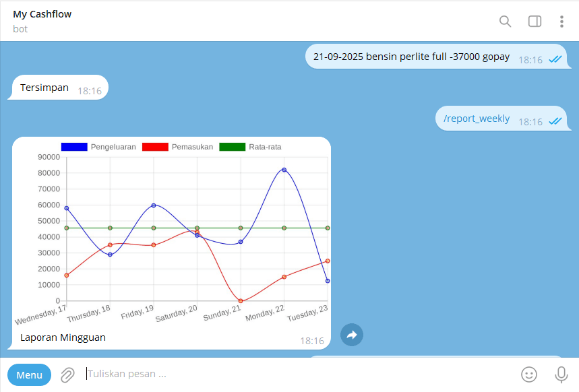Click the green Rata-rata legend swatch
Image resolution: width=579 pixels, height=392 pixels.
coord(233,147)
